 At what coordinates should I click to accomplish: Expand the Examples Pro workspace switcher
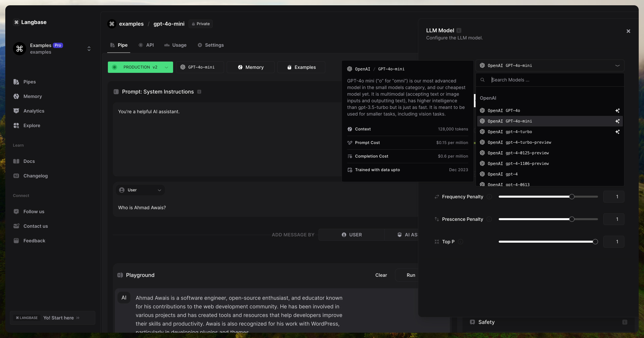click(89, 49)
